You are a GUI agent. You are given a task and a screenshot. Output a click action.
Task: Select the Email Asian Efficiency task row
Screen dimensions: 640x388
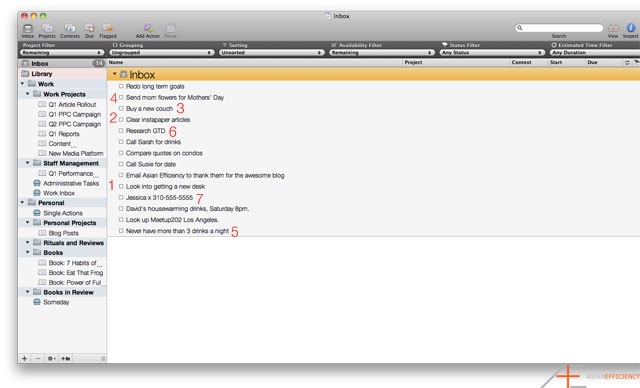[x=205, y=175]
